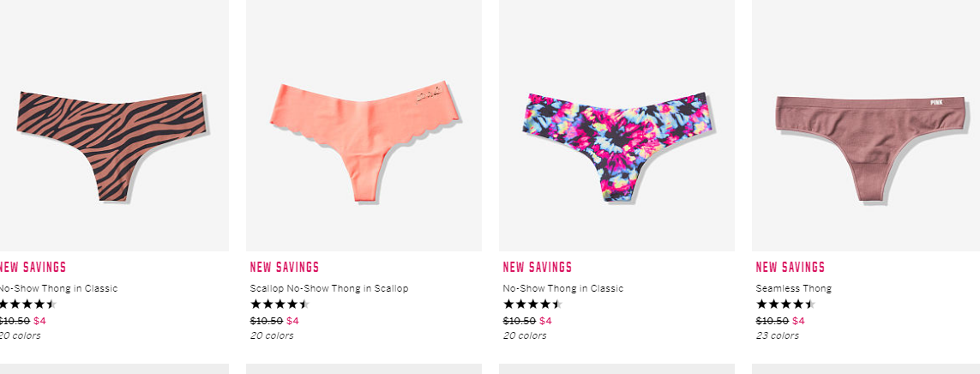View star rating of tie-dye No-Show Thong
The height and width of the screenshot is (374, 980).
tap(532, 305)
